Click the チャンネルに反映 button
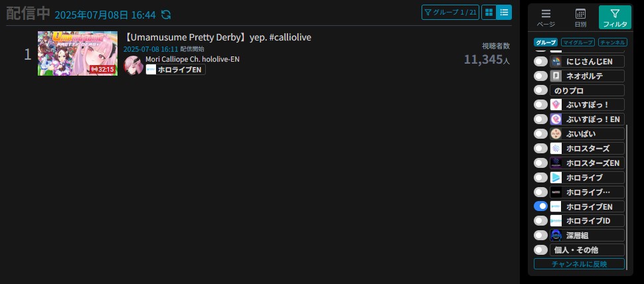The width and height of the screenshot is (644, 284). 579,264
